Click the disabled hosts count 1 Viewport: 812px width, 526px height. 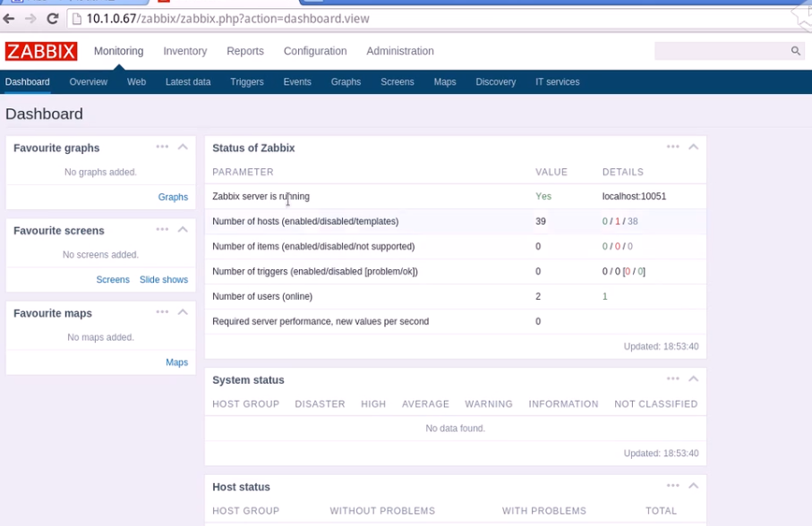(618, 221)
